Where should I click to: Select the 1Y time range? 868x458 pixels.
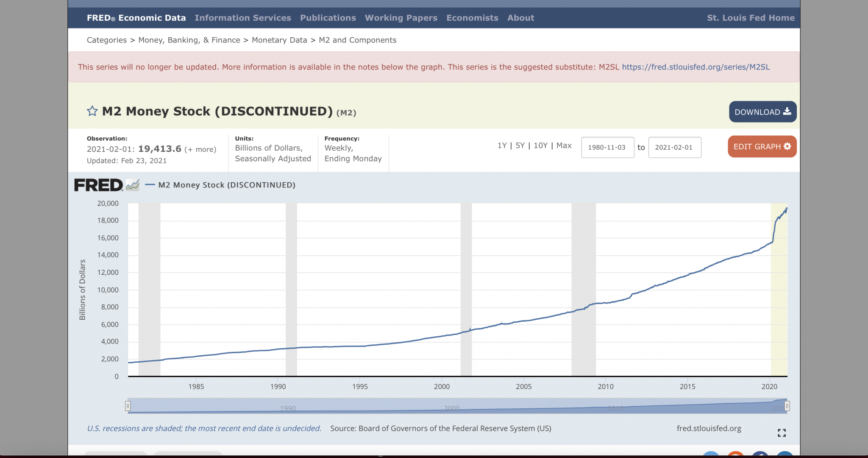point(502,145)
